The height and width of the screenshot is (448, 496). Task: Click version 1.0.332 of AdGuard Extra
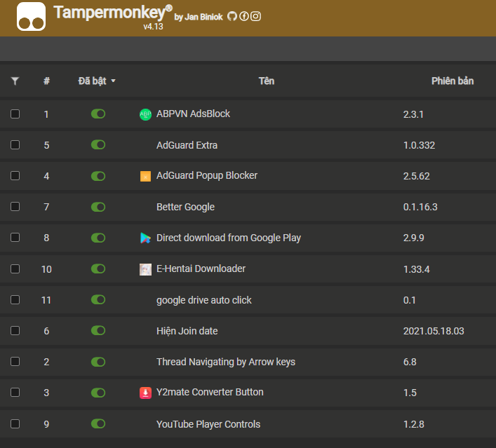click(419, 145)
